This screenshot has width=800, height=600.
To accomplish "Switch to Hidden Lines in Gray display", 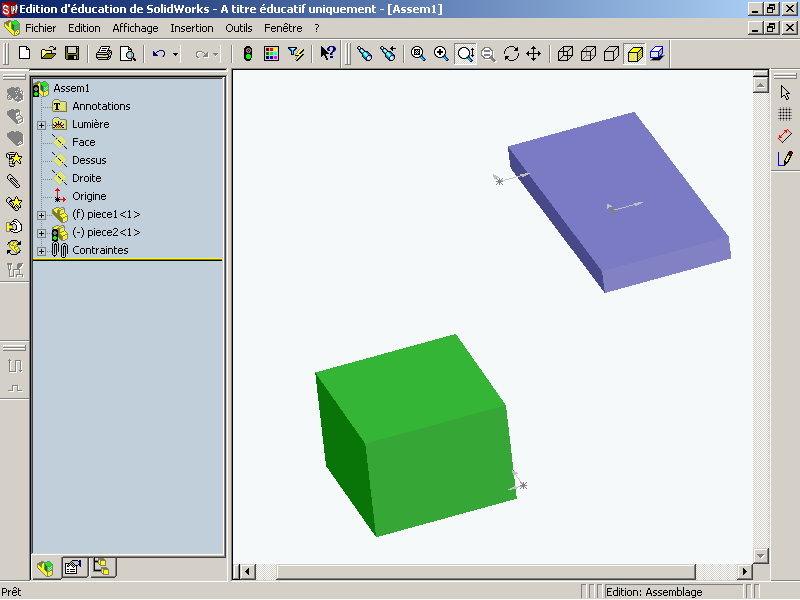I will 589,54.
